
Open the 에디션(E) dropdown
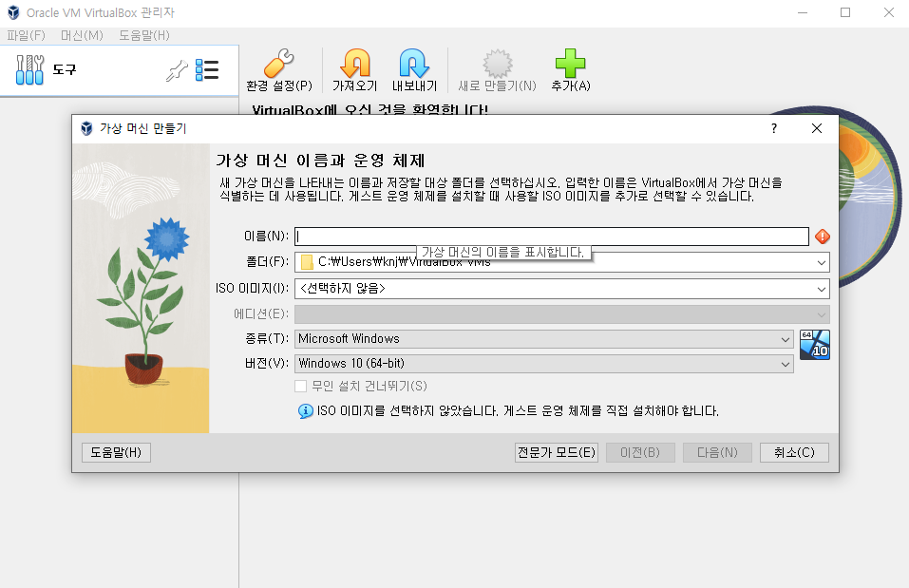pos(821,314)
